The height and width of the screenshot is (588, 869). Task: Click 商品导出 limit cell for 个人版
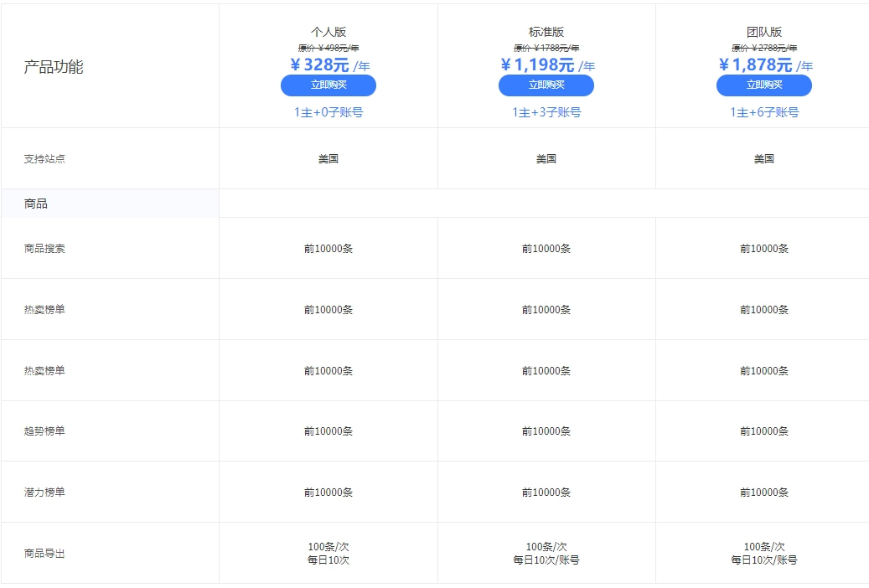point(328,553)
